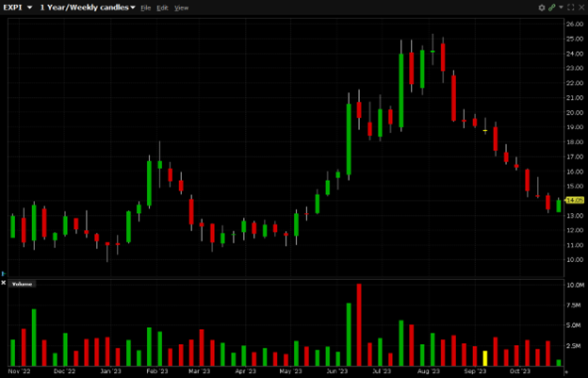588x378 pixels.
Task: Open chart settings gear icon
Action: click(542, 8)
